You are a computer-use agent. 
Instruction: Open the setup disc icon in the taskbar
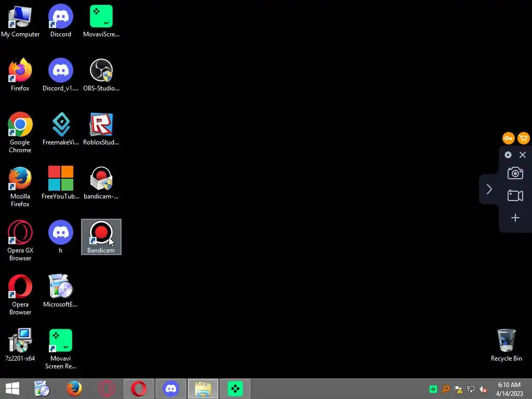[42, 389]
